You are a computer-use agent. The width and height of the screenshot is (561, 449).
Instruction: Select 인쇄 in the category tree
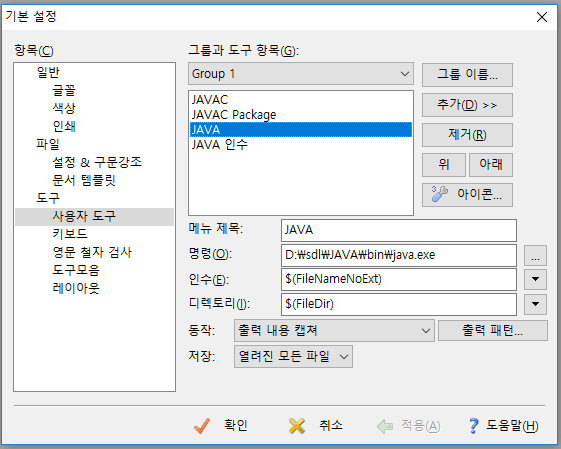pos(64,126)
